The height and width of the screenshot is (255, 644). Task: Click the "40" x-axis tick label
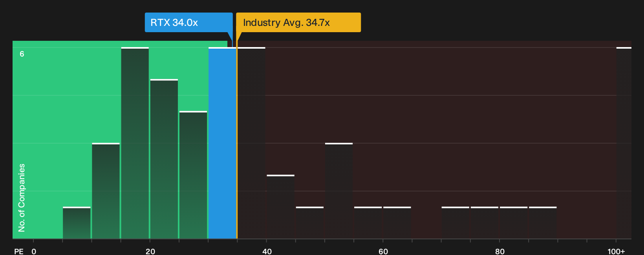[267, 251]
